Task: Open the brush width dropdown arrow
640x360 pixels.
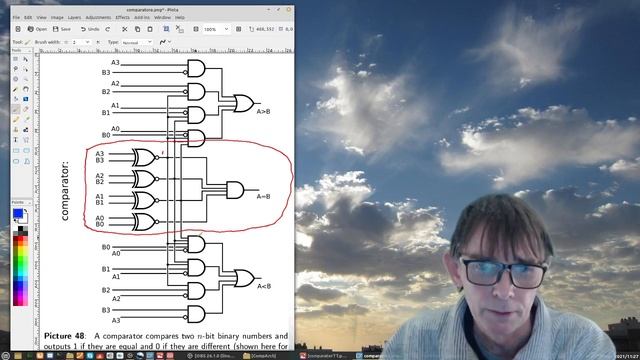Action: (x=87, y=42)
